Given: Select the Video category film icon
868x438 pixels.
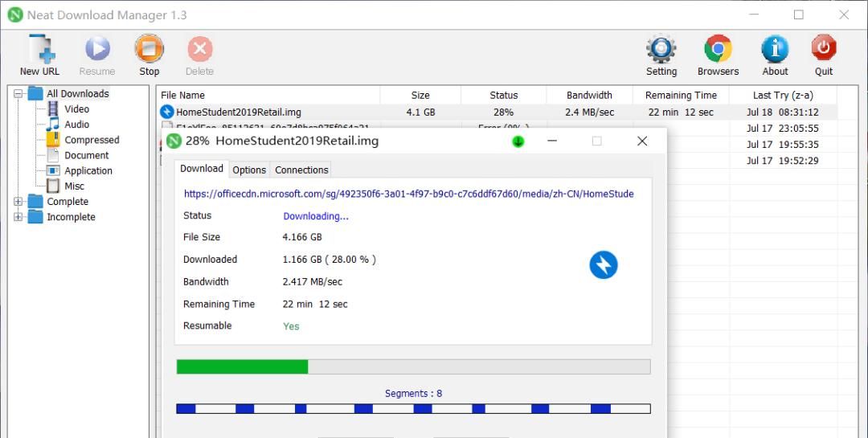Looking at the screenshot, I should 53,109.
